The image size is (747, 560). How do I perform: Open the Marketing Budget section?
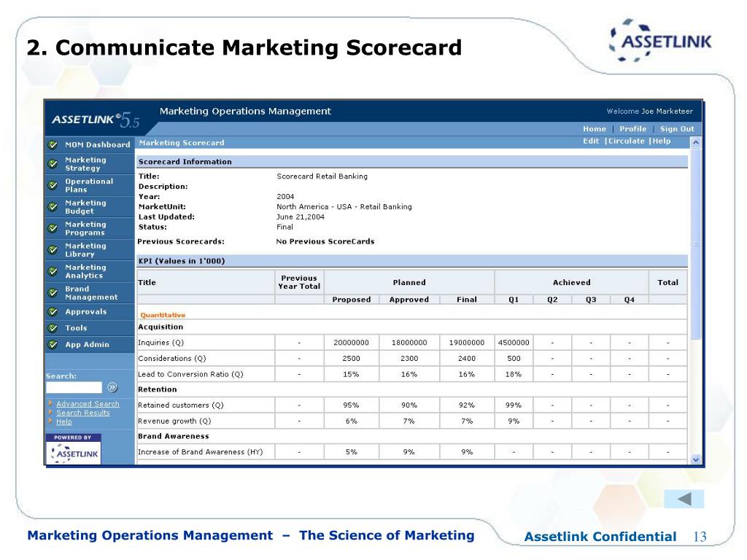[86, 206]
